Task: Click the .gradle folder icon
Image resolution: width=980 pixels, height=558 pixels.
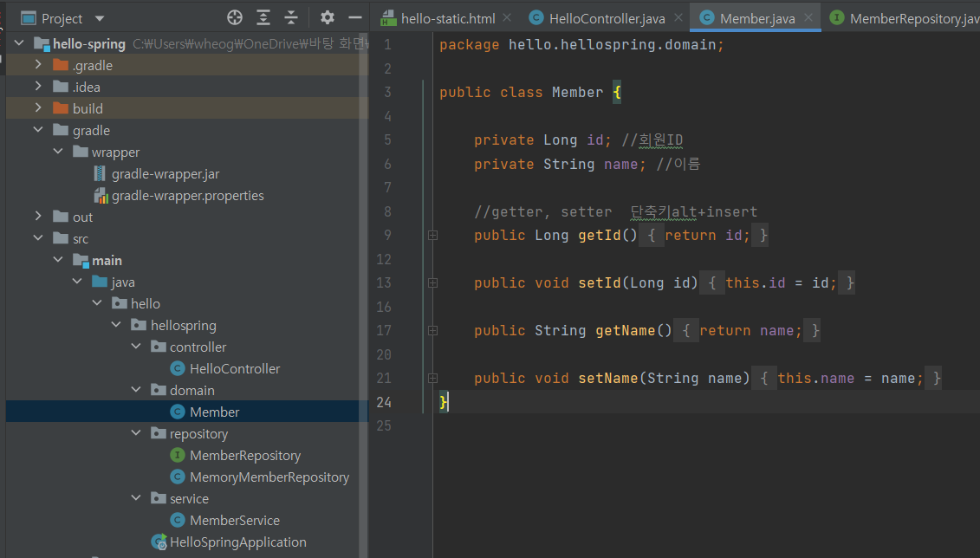Action: click(x=61, y=65)
